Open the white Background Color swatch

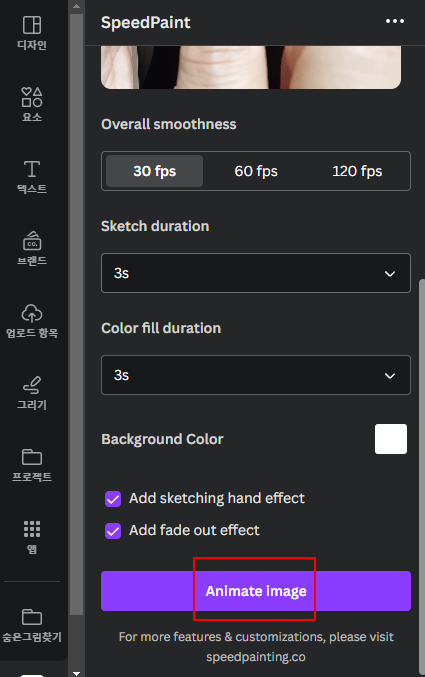pos(391,439)
